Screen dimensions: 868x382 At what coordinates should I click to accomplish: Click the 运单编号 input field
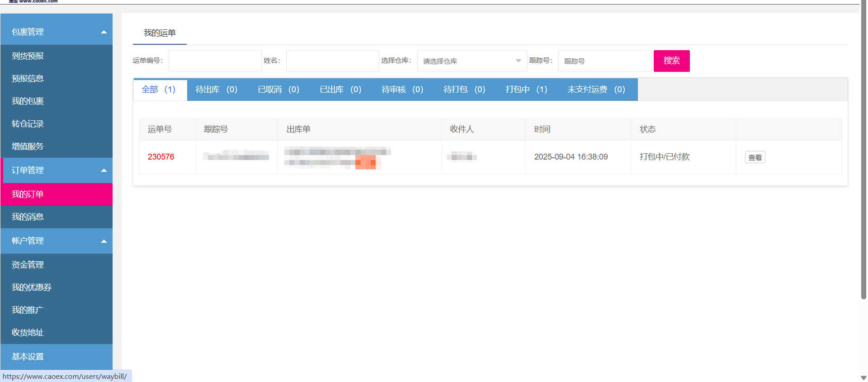tap(215, 61)
